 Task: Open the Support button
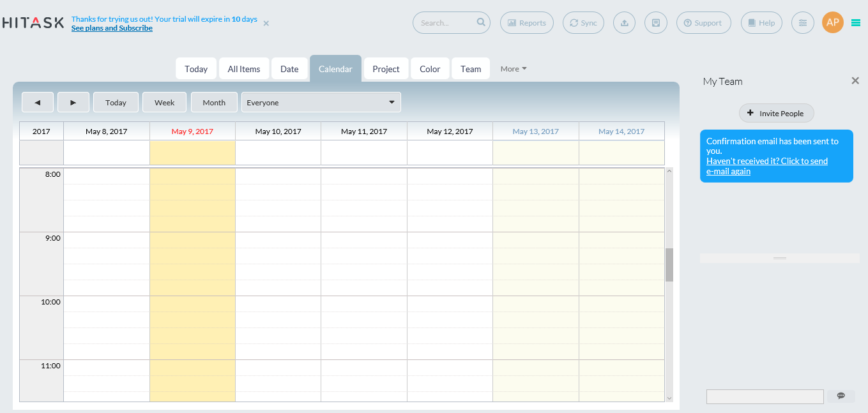pos(703,23)
